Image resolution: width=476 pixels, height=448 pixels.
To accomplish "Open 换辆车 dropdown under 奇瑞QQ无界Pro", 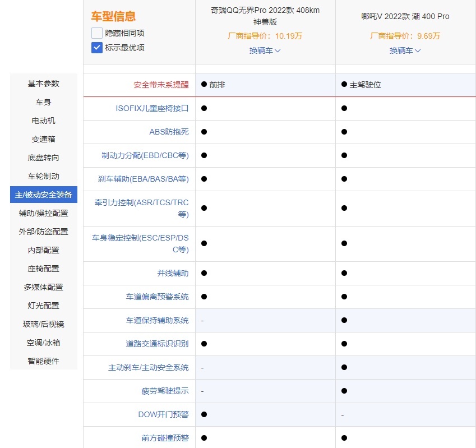I will point(265,50).
